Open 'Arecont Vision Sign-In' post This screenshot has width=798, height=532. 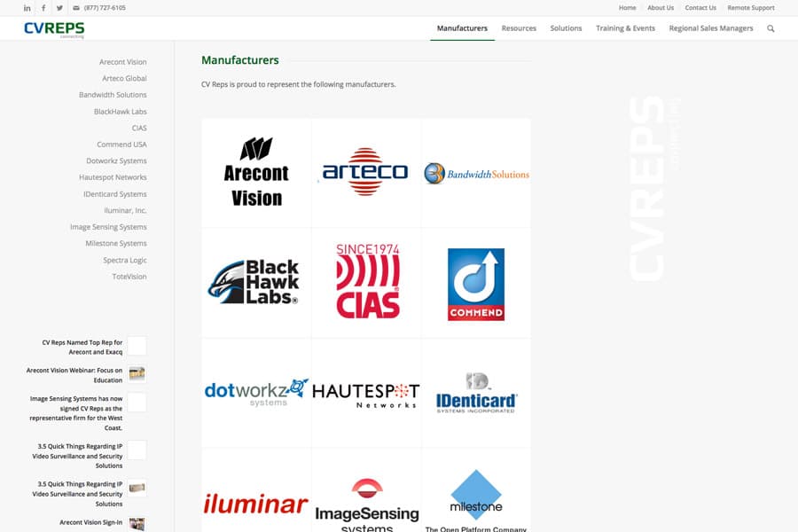tap(91, 522)
